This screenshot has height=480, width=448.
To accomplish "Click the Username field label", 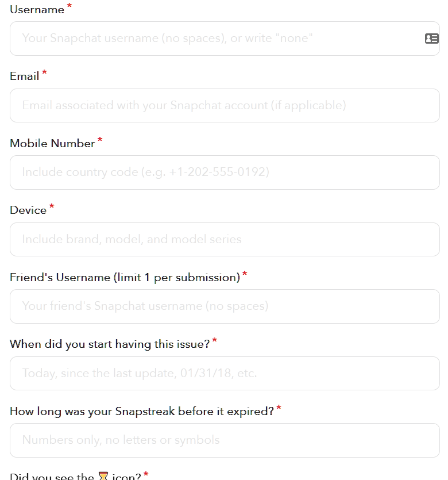I will (x=37, y=10).
